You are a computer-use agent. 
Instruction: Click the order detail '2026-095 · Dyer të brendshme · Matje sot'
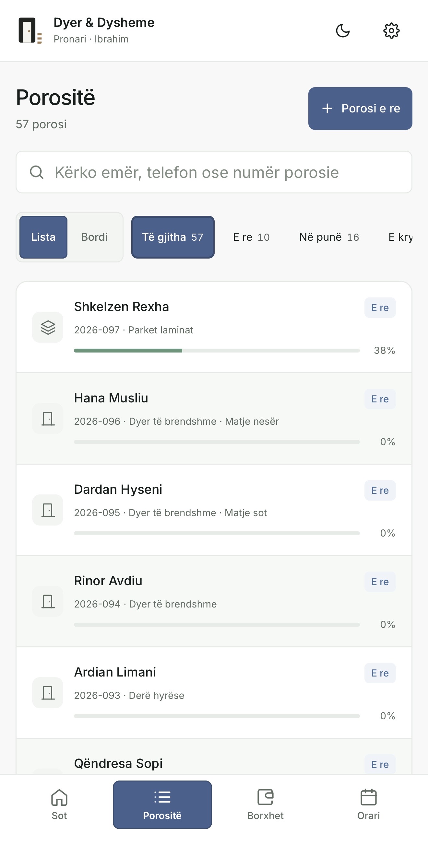pos(170,513)
